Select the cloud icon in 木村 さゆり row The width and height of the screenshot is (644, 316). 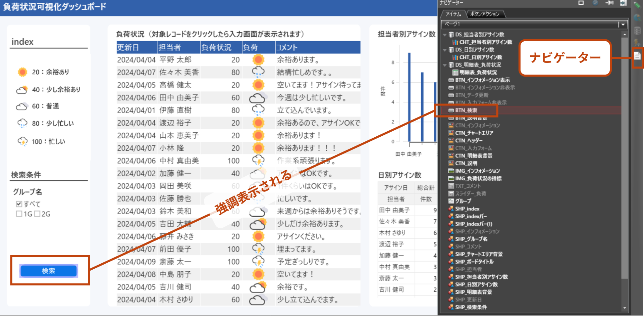coord(258,300)
